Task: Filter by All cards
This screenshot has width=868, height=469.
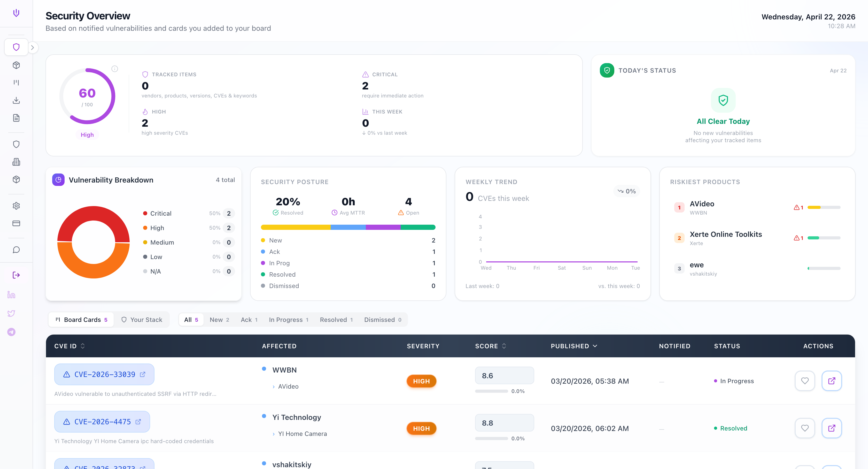Action: click(191, 320)
